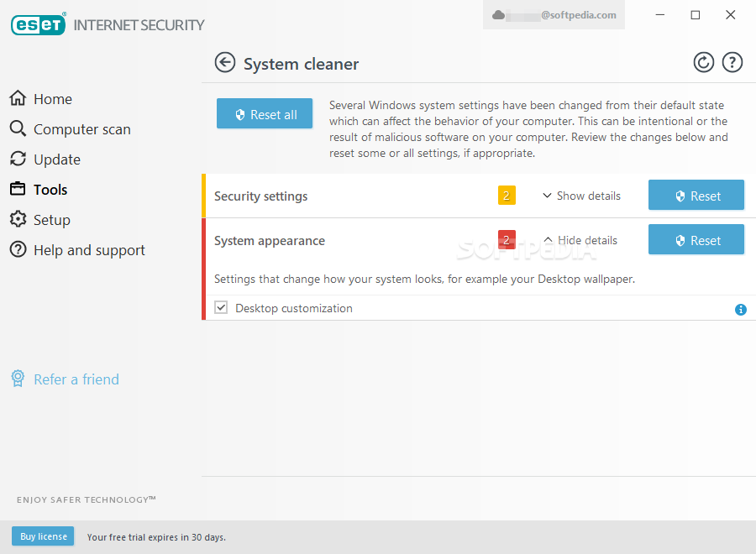Image resolution: width=756 pixels, height=554 pixels.
Task: Click the Refer a friend award icon
Action: coord(18,379)
